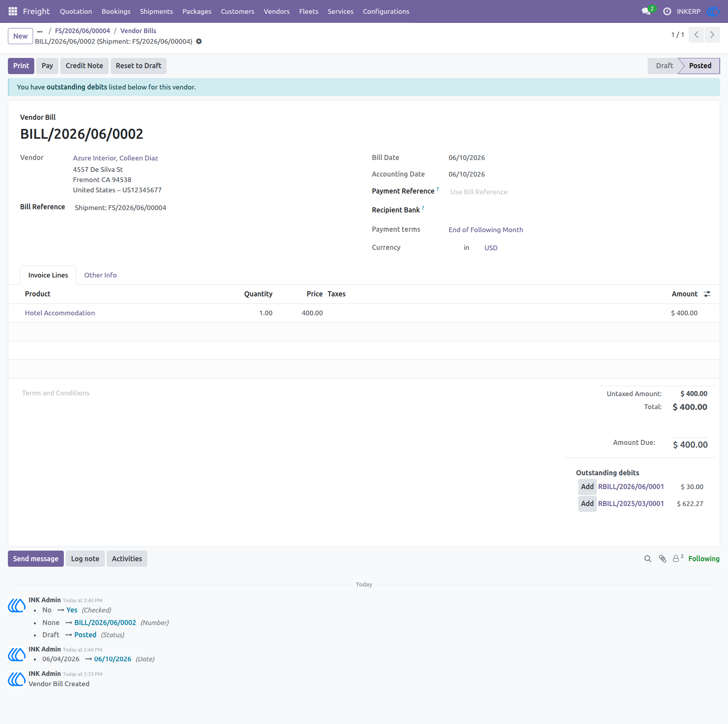Viewport: 728px width, 724px height.
Task: Open the Services menu
Action: pos(340,11)
